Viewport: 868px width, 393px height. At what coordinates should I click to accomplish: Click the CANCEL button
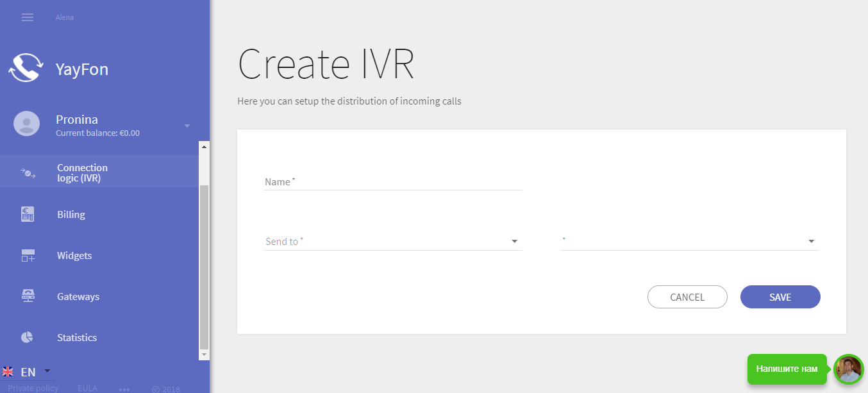click(687, 297)
